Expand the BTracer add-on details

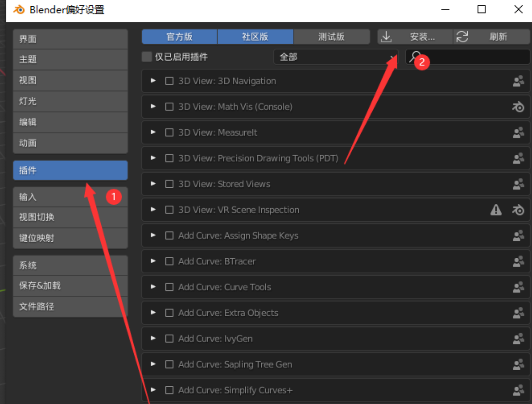click(x=153, y=261)
